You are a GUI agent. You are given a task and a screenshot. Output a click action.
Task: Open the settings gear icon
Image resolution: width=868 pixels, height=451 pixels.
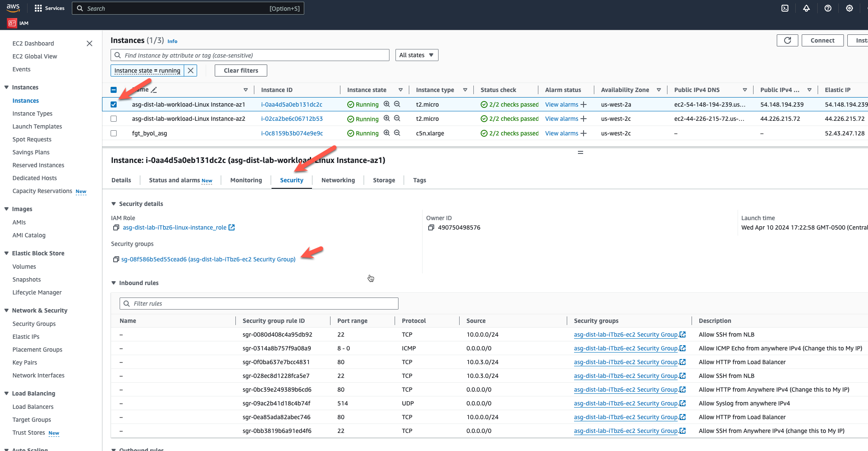point(849,8)
